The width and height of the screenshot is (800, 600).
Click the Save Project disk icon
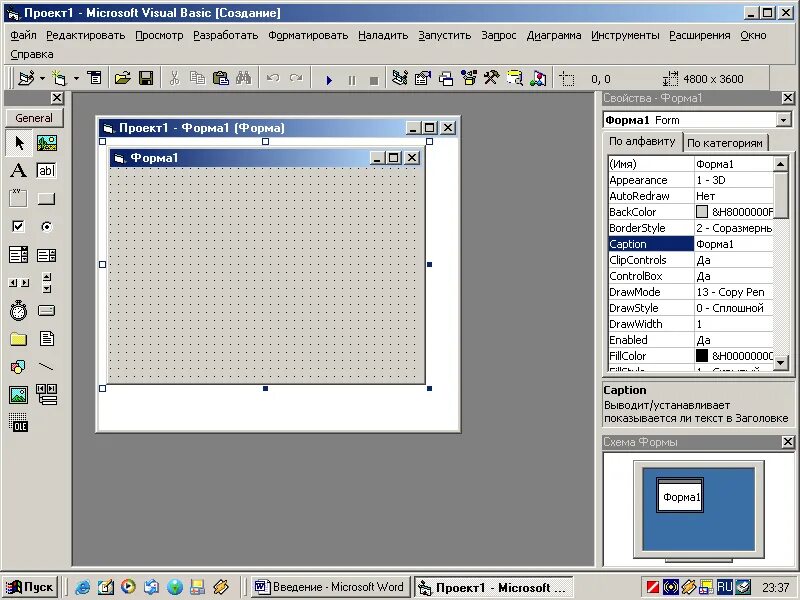pyautogui.click(x=146, y=79)
